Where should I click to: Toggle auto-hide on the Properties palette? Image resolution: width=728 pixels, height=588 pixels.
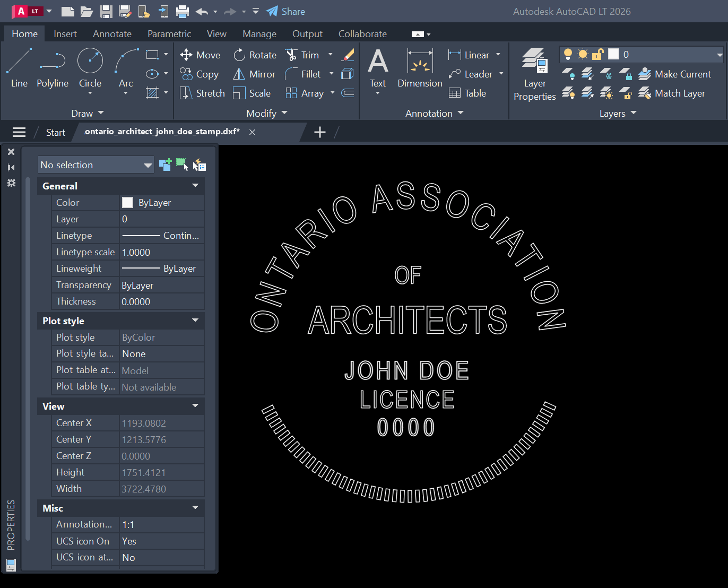(x=11, y=167)
